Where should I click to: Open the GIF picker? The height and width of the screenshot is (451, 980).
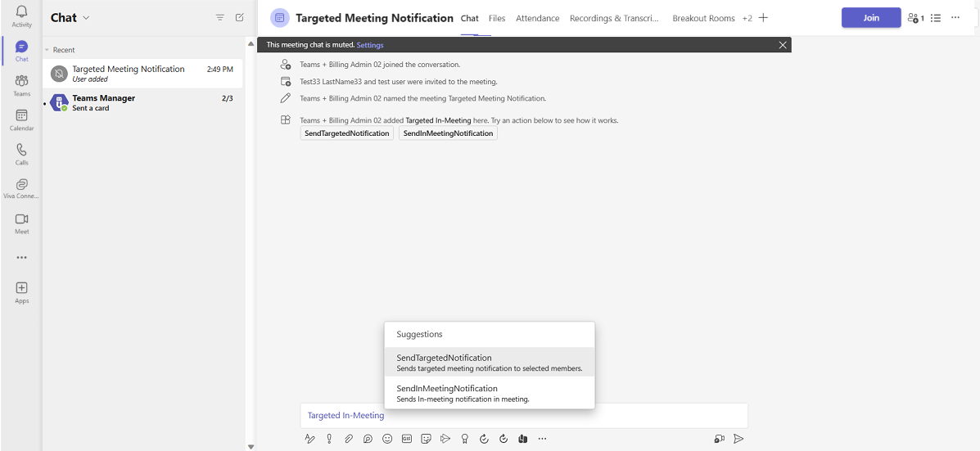click(x=407, y=439)
